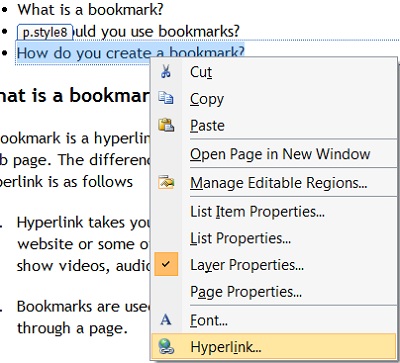This screenshot has height=363, width=400.
Task: Click the Font letter A icon
Action: point(166,320)
